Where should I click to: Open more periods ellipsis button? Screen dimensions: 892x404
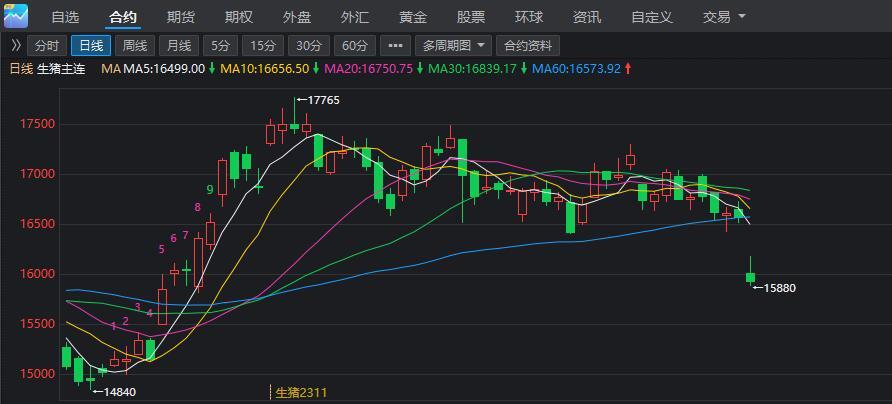(395, 46)
